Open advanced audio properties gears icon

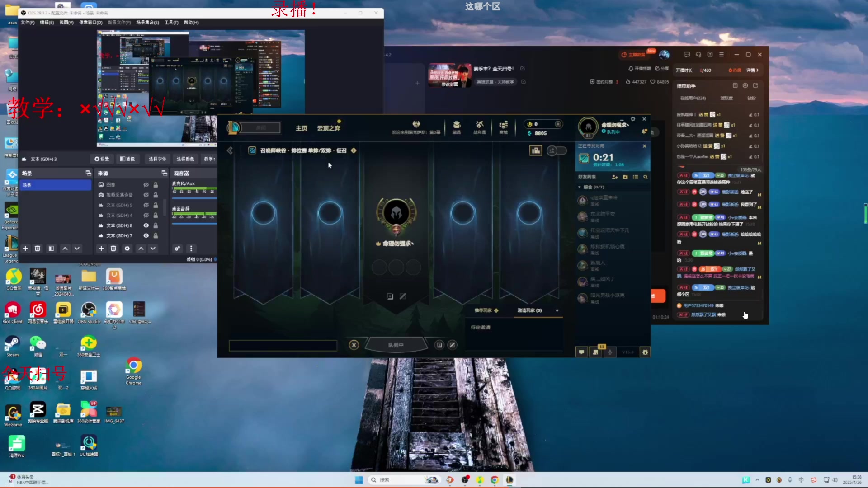click(177, 249)
